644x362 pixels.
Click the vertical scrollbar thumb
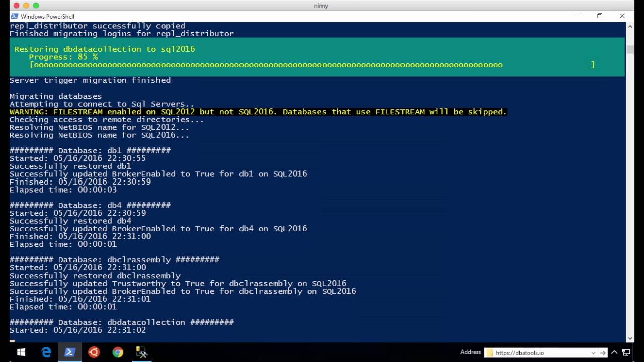click(x=630, y=49)
